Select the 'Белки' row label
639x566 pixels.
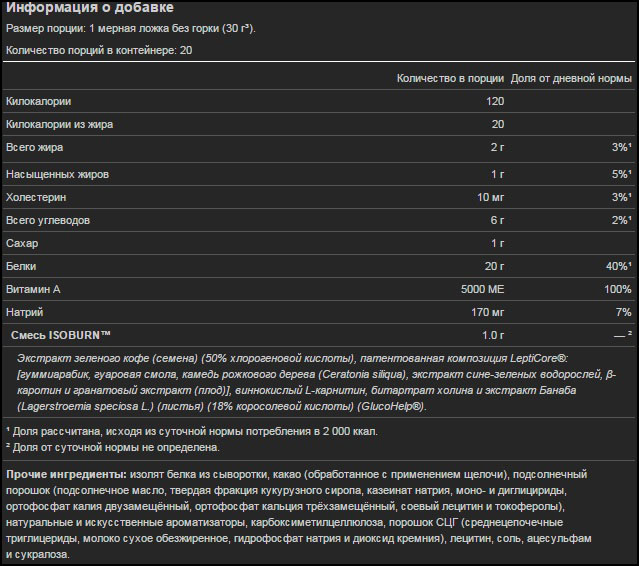[21, 266]
